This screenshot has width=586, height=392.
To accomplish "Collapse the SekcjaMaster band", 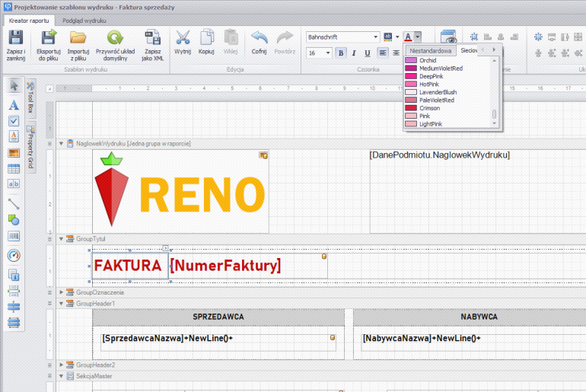I will [x=62, y=376].
